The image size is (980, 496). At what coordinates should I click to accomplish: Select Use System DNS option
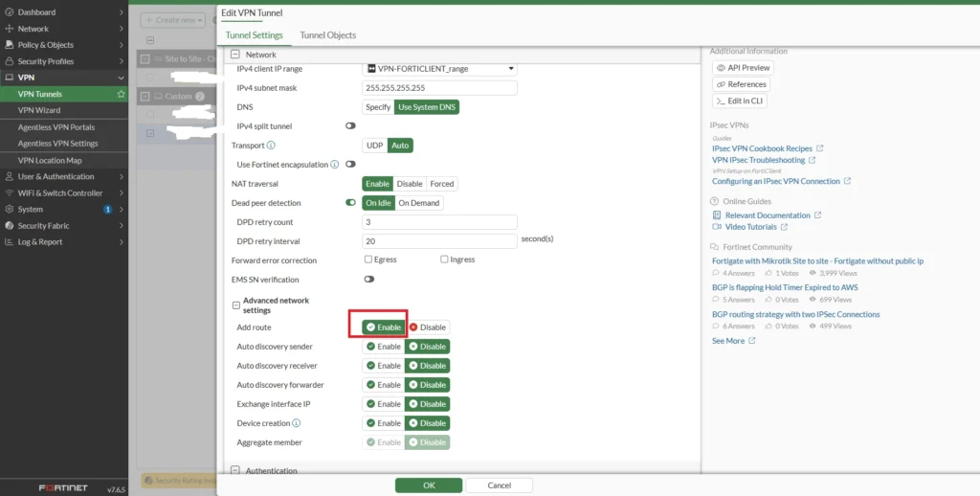427,107
